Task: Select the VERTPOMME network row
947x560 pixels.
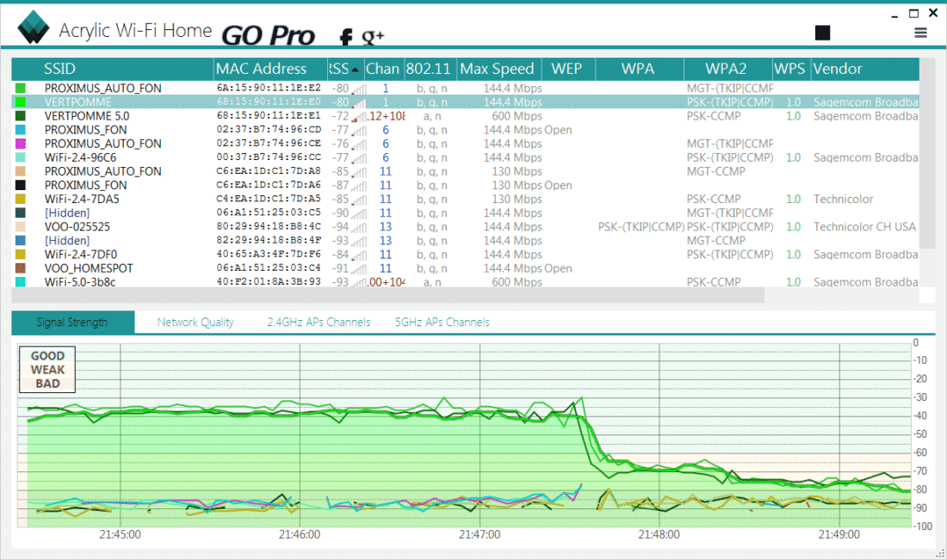Action: pos(465,102)
